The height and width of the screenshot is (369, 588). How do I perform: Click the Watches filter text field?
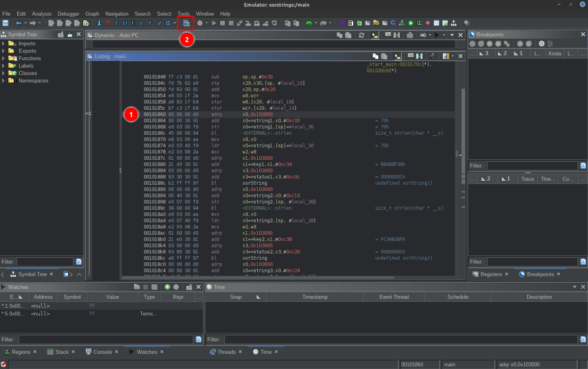point(106,339)
